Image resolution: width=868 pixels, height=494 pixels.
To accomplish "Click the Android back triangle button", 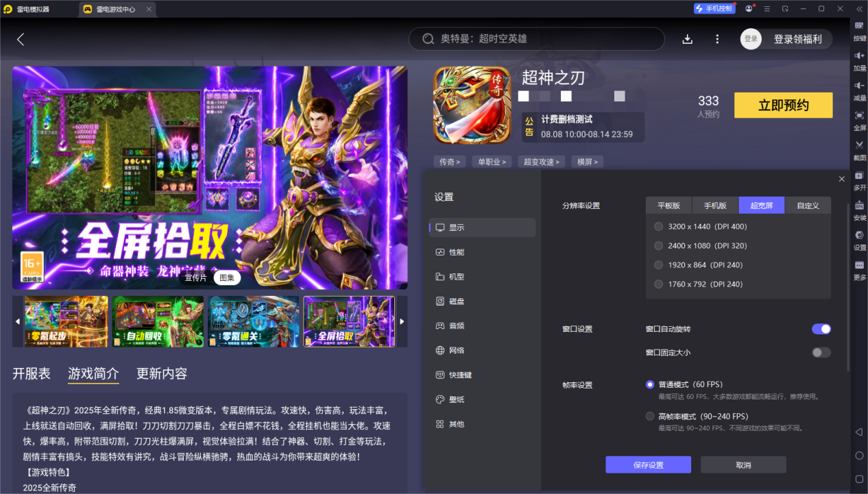I will pyautogui.click(x=859, y=432).
